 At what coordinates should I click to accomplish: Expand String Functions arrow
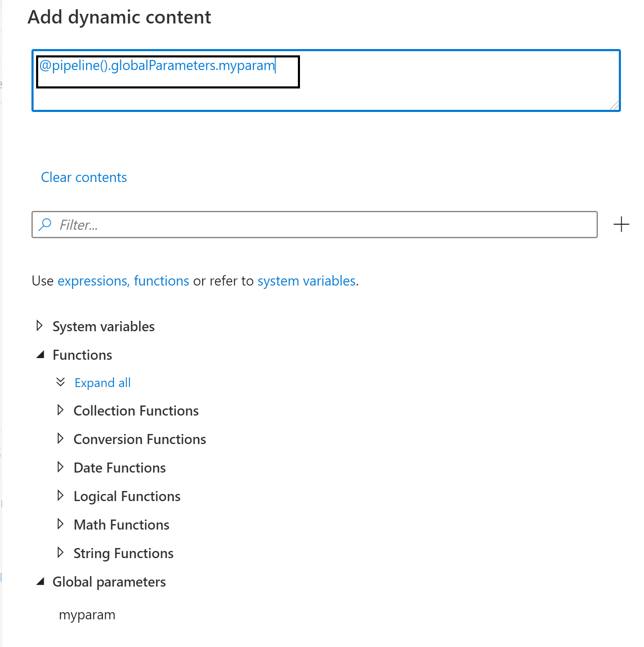click(60, 553)
